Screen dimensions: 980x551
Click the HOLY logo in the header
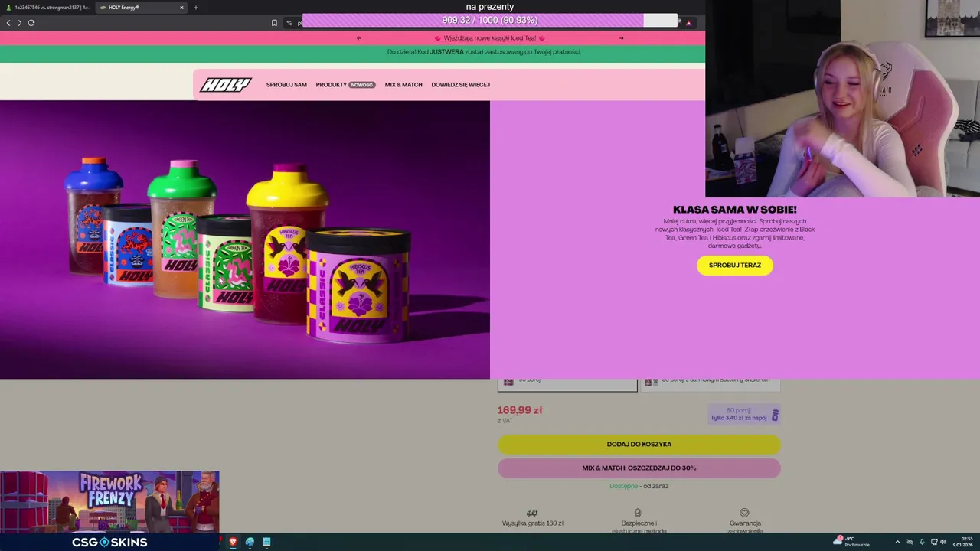point(226,85)
